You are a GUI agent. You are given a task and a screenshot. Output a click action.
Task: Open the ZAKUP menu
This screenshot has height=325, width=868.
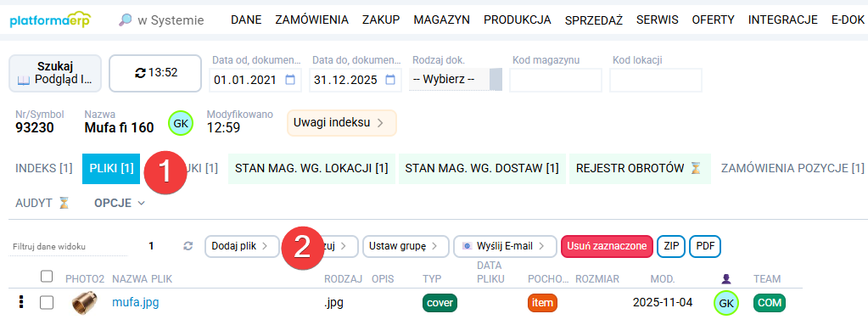(x=381, y=20)
